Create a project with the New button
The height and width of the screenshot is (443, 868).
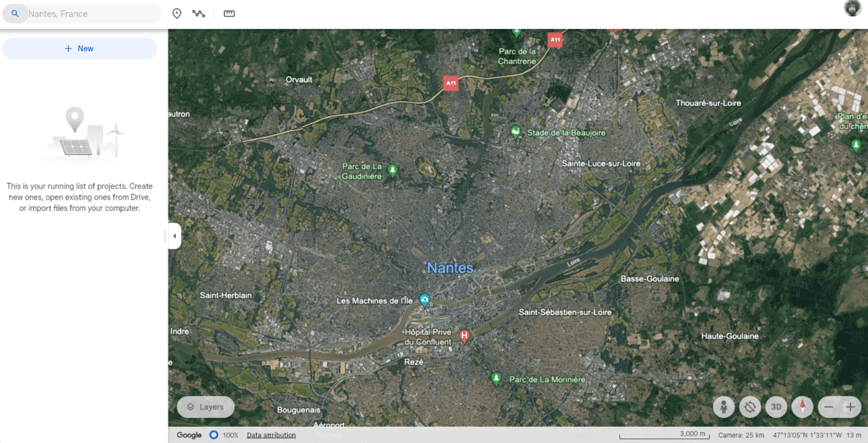[79, 47]
